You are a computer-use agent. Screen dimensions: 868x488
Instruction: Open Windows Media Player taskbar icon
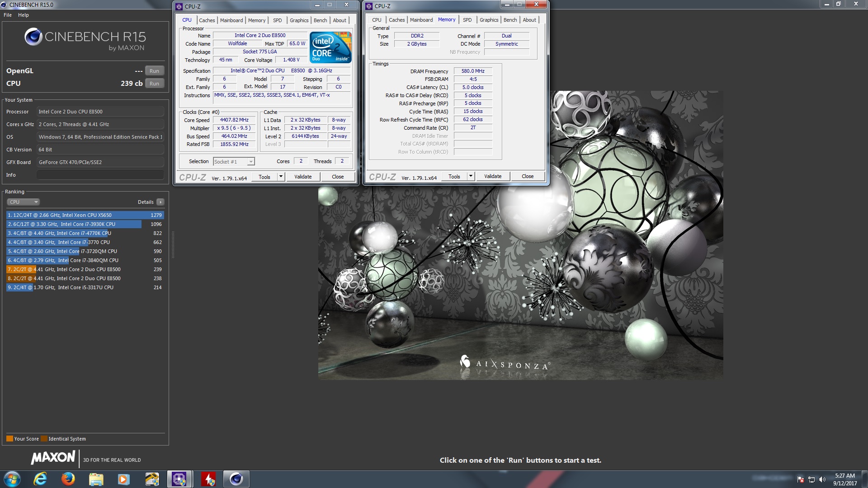pos(123,479)
